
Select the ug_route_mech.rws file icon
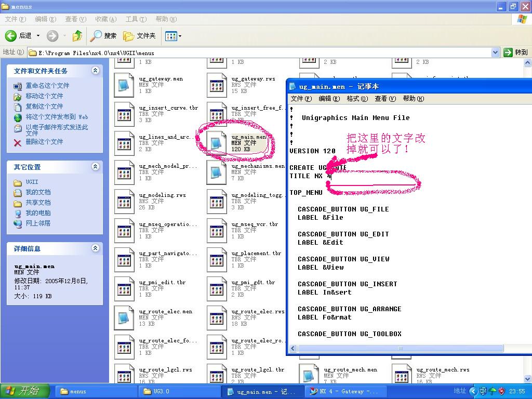coord(402,374)
